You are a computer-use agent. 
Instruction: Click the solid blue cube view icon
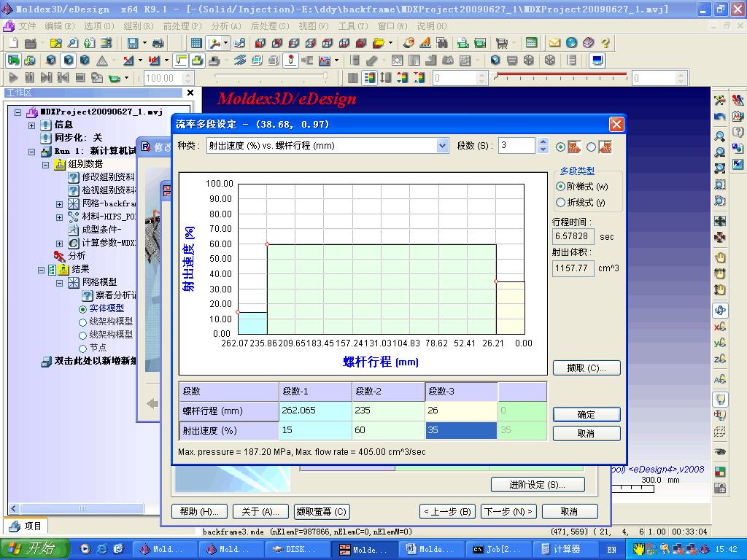(68, 61)
